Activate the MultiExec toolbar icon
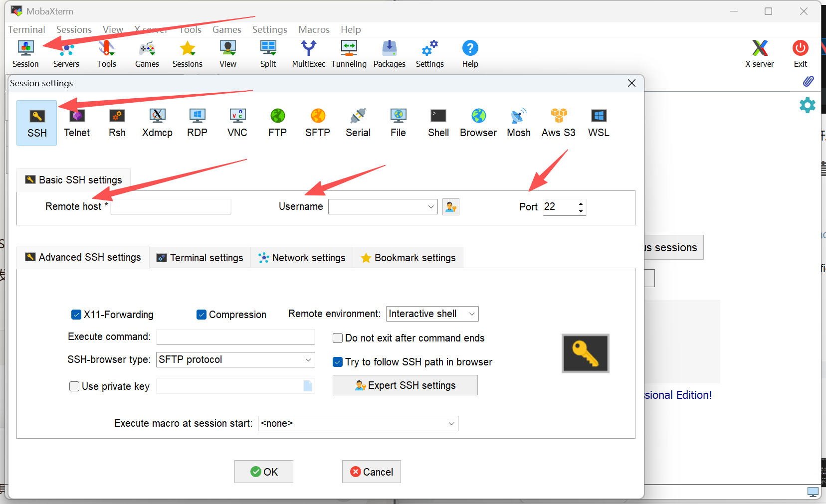Screen dimensions: 826x504 (x=309, y=54)
